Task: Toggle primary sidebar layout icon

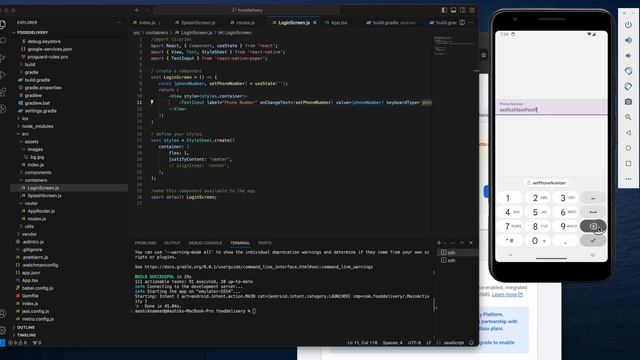Action: pyautogui.click(x=444, y=10)
